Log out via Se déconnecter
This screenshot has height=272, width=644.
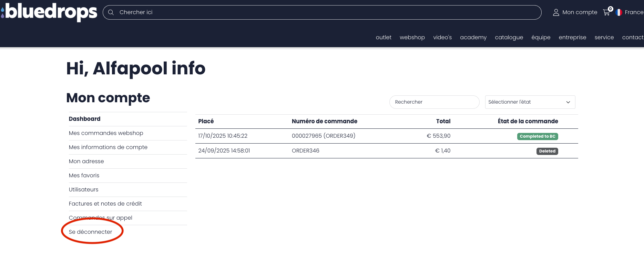click(x=90, y=232)
